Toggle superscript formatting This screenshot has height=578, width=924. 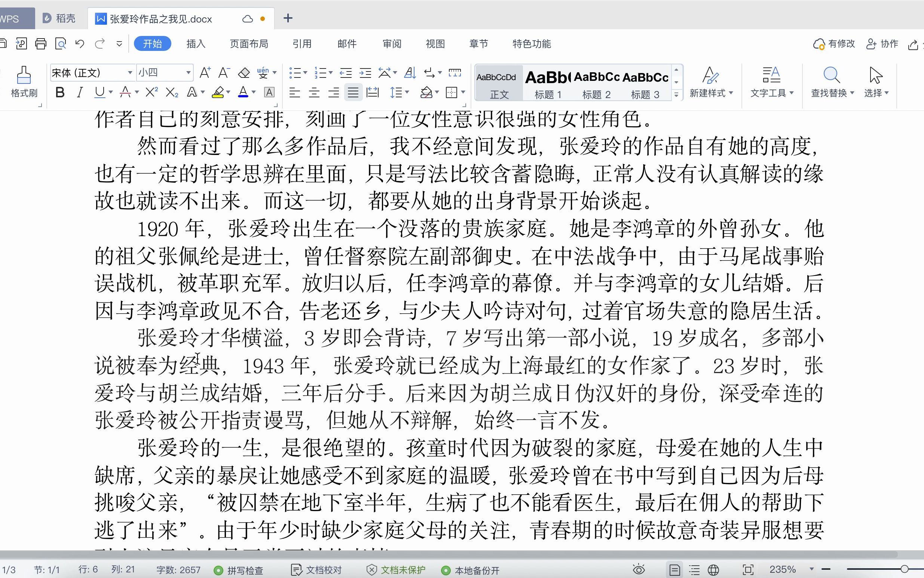152,92
